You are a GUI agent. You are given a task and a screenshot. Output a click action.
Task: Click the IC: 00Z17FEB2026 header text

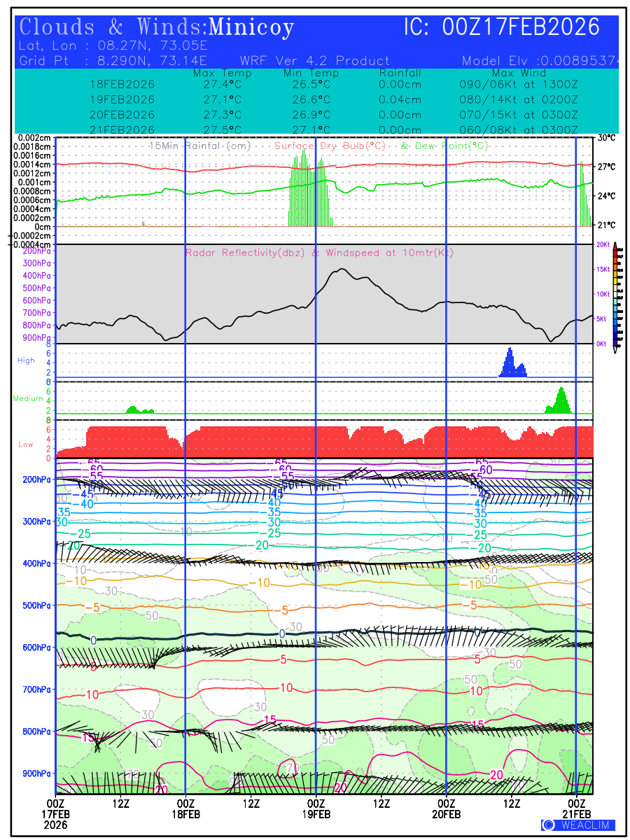[x=502, y=28]
